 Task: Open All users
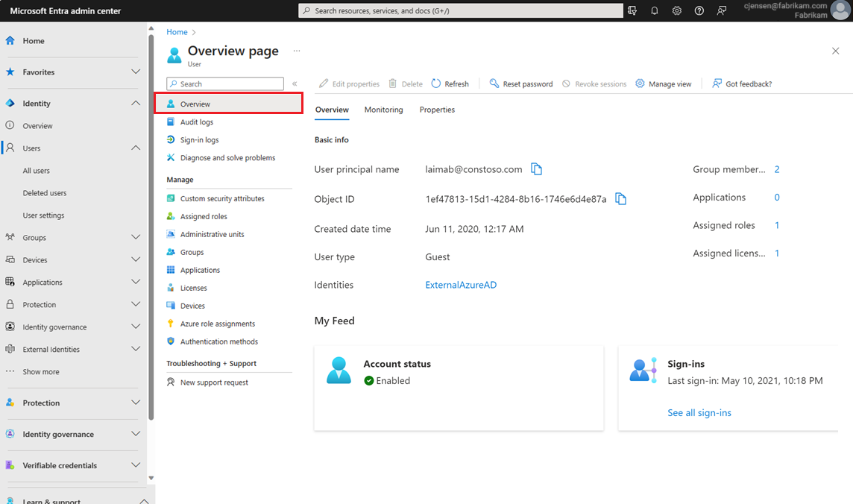(36, 171)
